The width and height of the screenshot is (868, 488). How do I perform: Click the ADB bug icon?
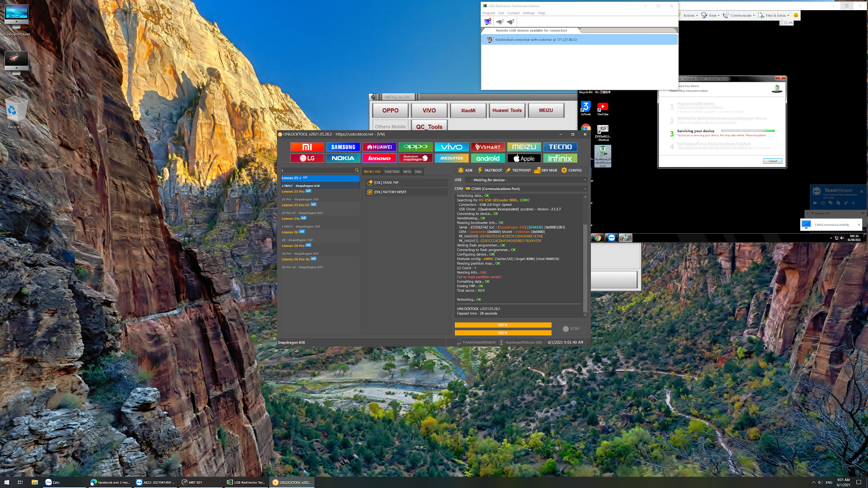[461, 170]
